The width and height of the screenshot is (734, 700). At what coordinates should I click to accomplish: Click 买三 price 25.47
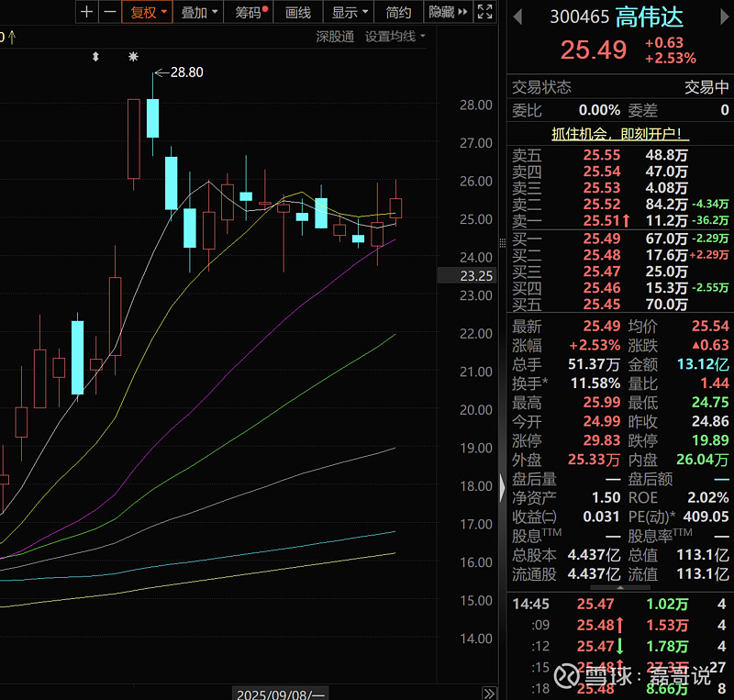pyautogui.click(x=602, y=272)
